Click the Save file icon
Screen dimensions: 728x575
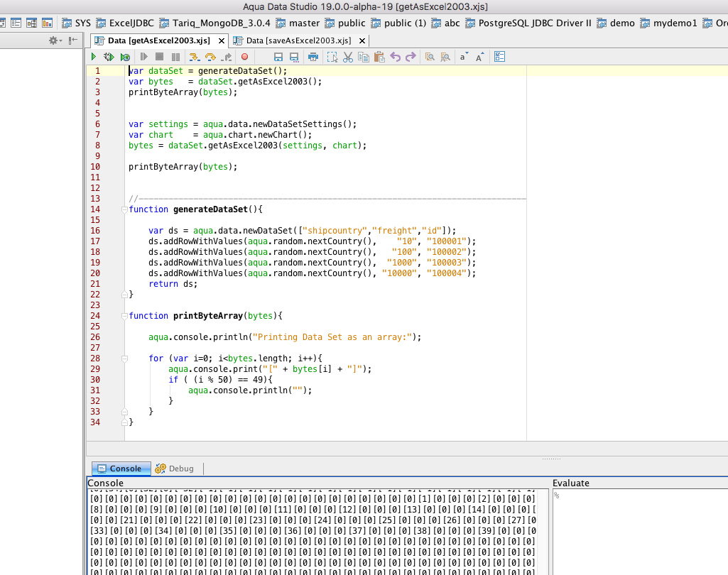coord(278,57)
